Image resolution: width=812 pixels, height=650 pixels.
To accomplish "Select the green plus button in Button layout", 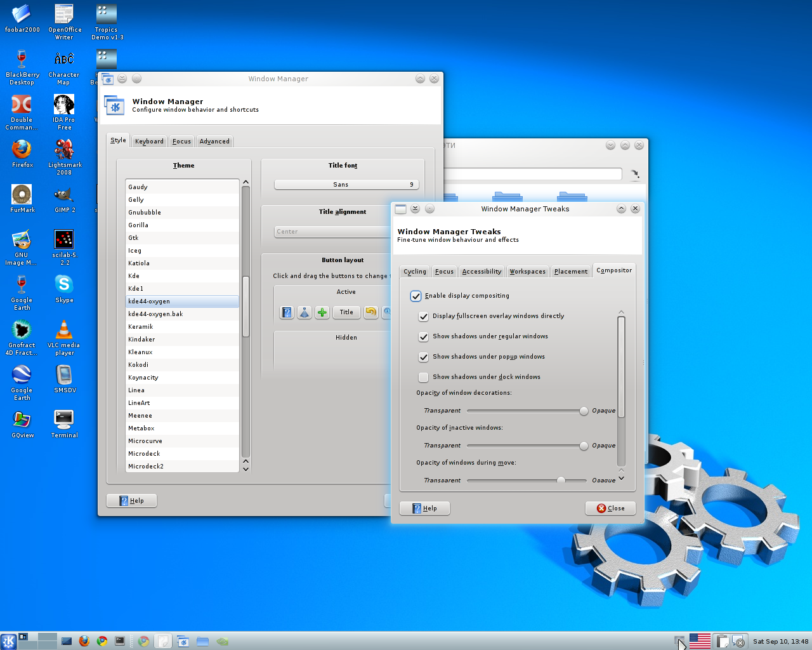I will (x=322, y=312).
